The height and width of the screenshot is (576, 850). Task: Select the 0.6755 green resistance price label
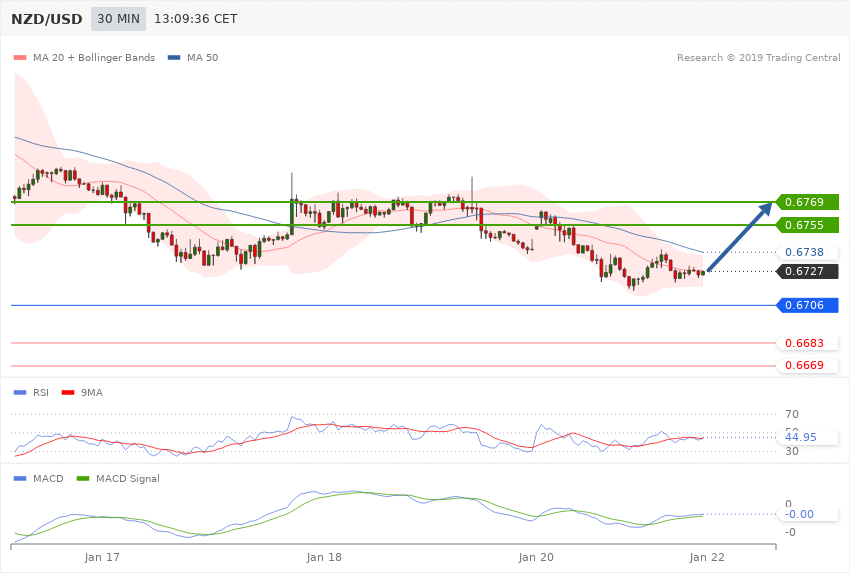[804, 226]
